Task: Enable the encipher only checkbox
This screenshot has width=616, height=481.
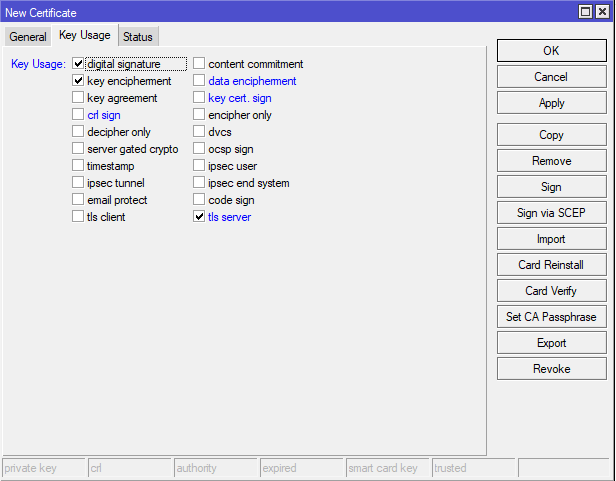Action: pos(199,114)
